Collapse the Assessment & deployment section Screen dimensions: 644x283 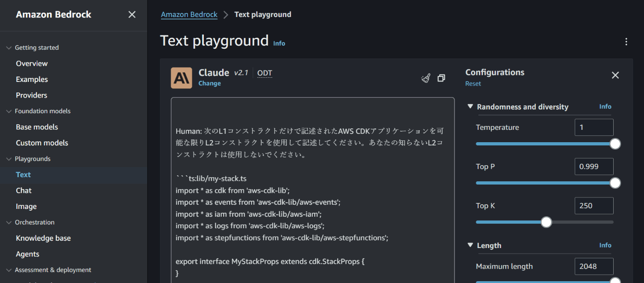pos(9,270)
